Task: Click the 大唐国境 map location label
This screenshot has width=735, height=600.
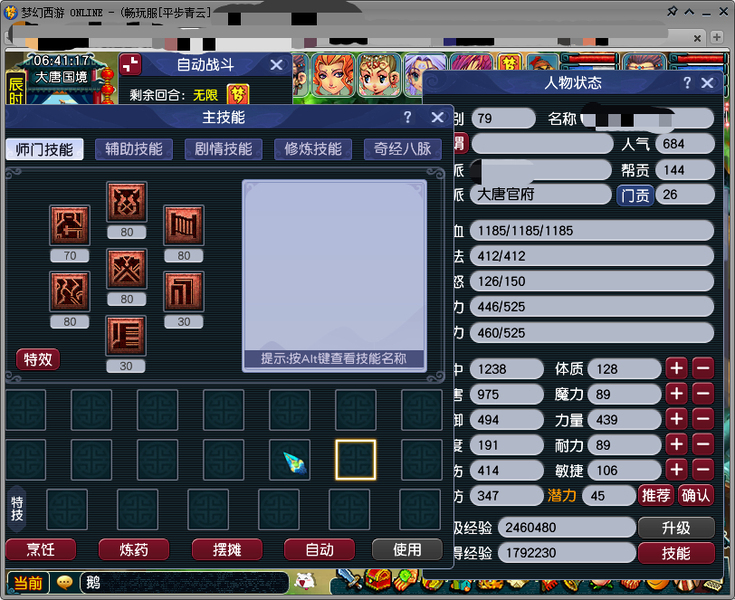Action: coord(61,77)
